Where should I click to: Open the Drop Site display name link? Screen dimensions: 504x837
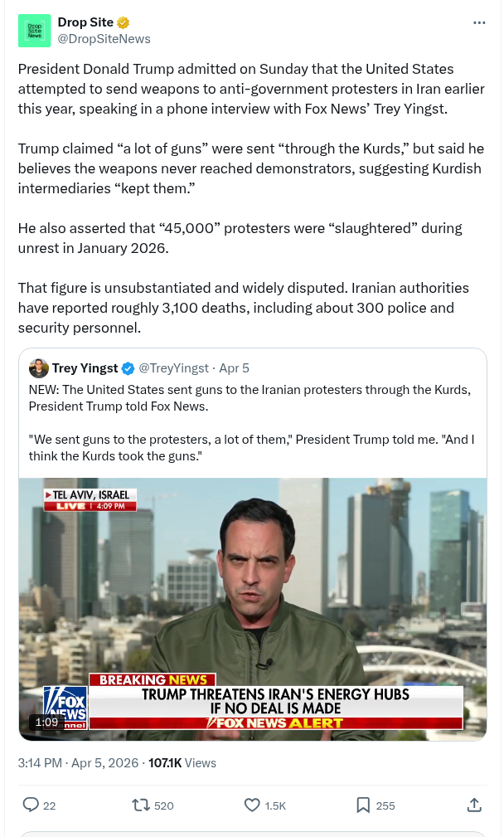(85, 22)
